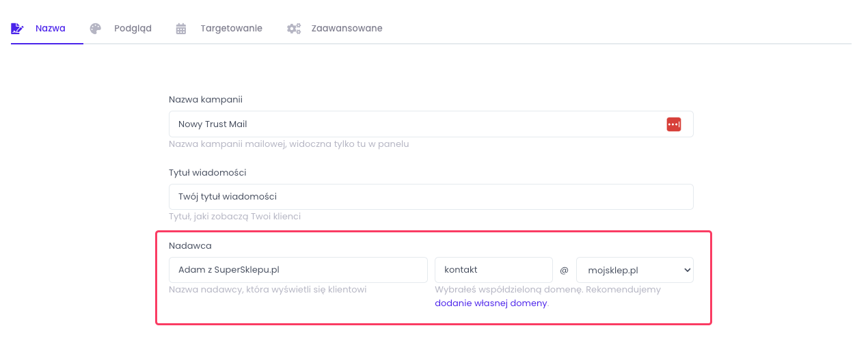Image resolution: width=868 pixels, height=341 pixels.
Task: Click the gears icon beside Zaawansowane
Action: pos(294,29)
